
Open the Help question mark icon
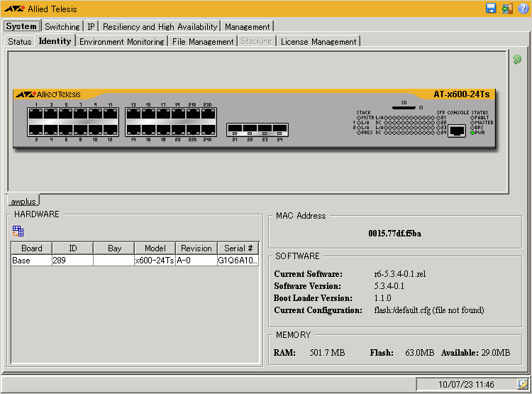tap(523, 9)
